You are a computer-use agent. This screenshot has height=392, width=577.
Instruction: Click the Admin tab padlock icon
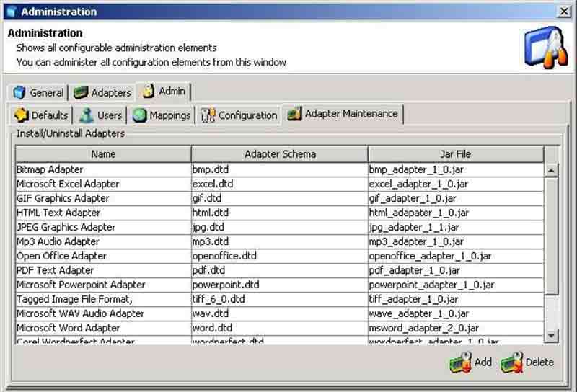coord(149,91)
